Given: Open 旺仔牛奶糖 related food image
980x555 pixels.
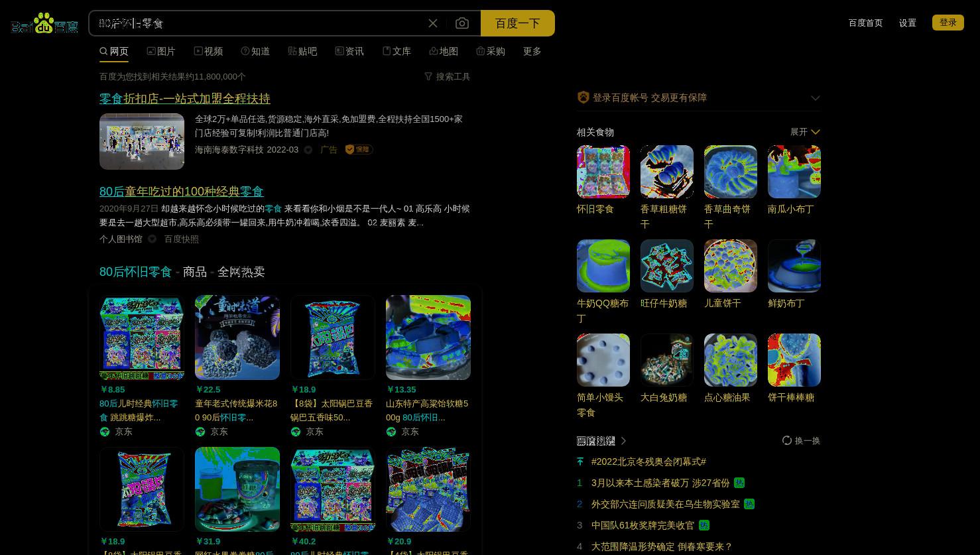Looking at the screenshot, I should (667, 266).
